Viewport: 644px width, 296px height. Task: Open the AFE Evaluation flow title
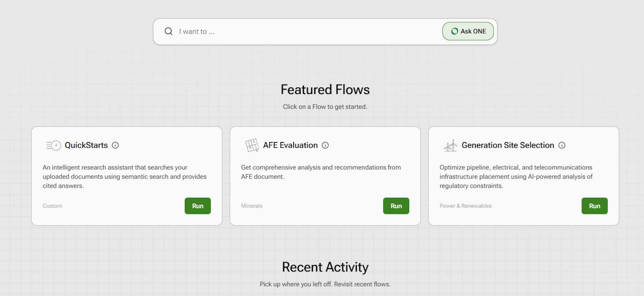click(x=290, y=145)
